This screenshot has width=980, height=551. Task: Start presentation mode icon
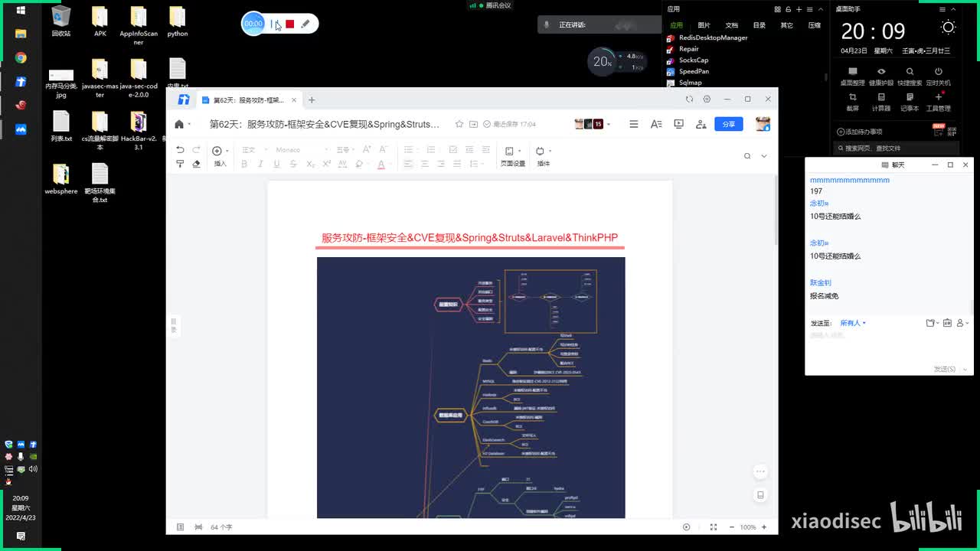[678, 124]
